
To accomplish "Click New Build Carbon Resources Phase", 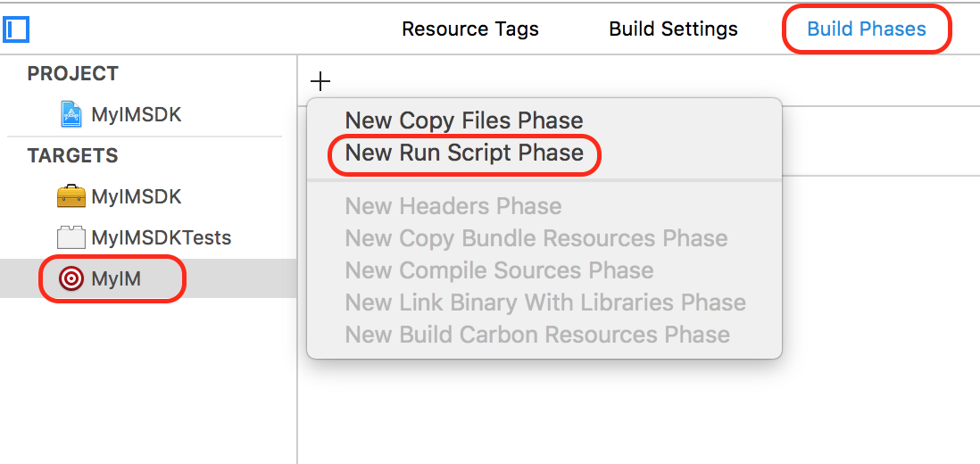I will (x=537, y=335).
